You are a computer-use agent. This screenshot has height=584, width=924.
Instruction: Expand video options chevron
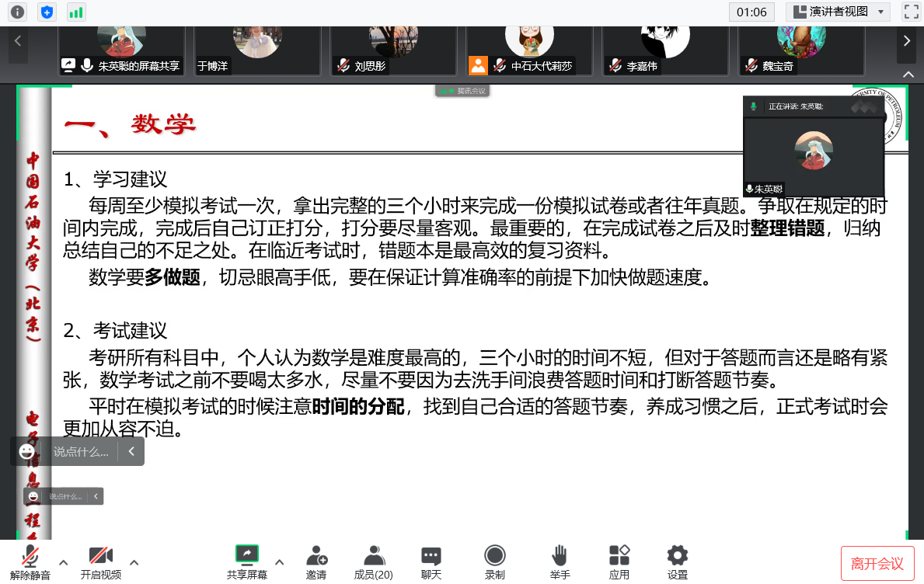134,564
